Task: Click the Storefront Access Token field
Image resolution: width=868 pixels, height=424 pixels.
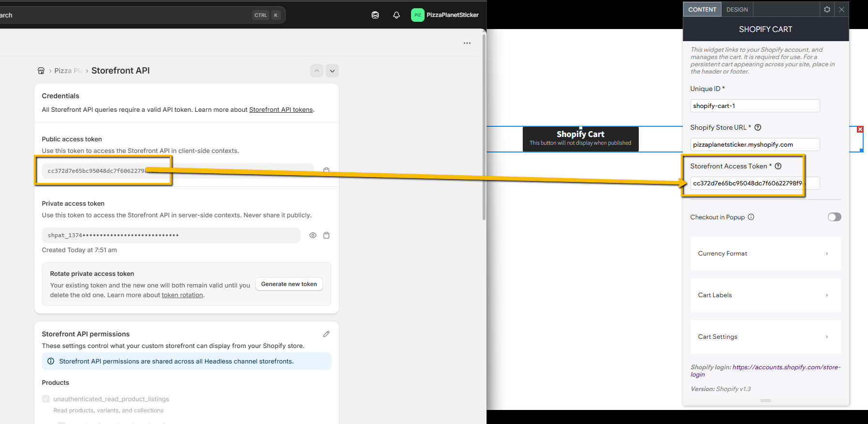Action: pyautogui.click(x=755, y=183)
